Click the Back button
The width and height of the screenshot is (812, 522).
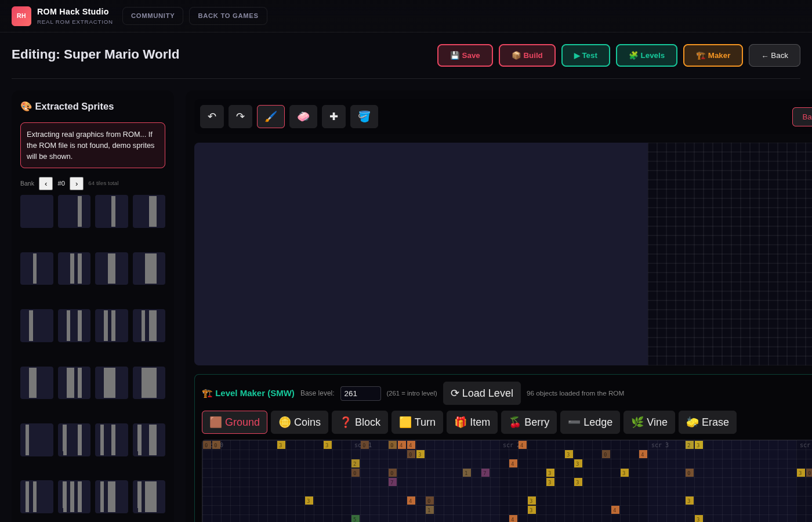click(x=774, y=56)
